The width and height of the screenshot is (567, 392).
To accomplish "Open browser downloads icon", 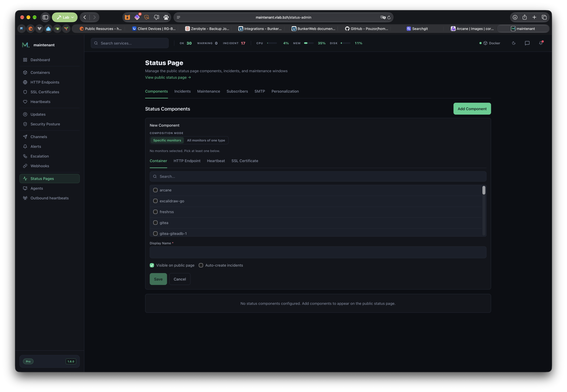I will (515, 17).
